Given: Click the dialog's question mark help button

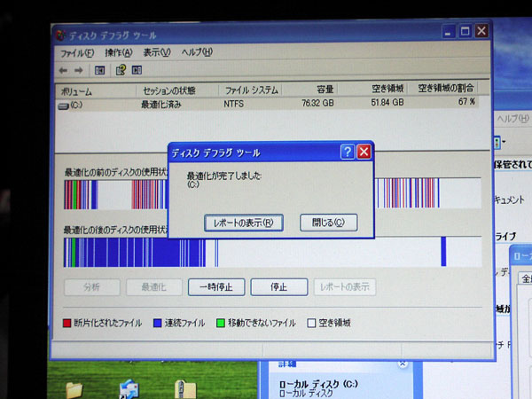Looking at the screenshot, I should click(348, 152).
